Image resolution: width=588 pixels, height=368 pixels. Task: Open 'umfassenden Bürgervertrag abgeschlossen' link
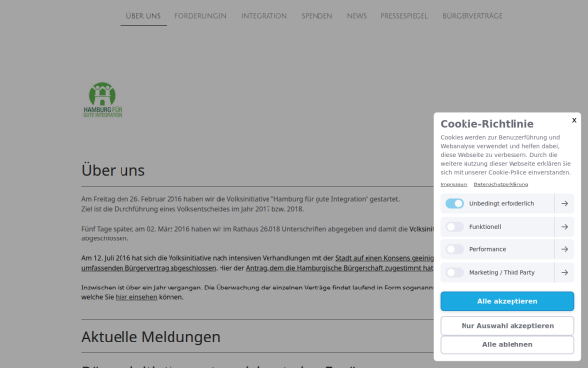click(149, 268)
